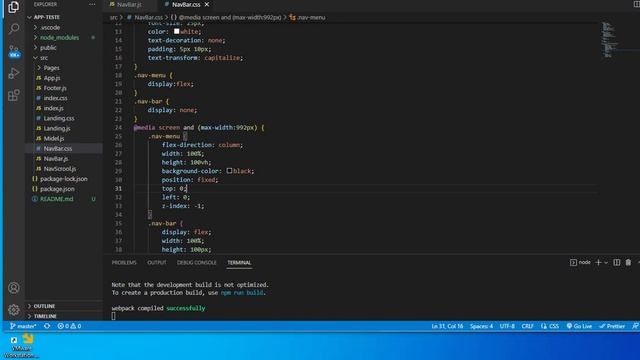
Task: Click the code minimap preview
Action: pyautogui.click(x=610, y=40)
